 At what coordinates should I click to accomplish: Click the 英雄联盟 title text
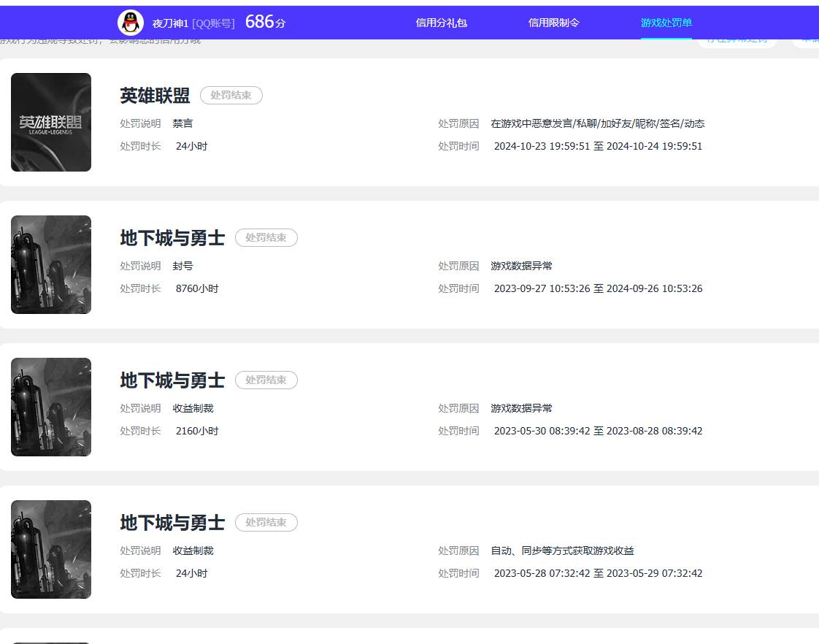[x=154, y=95]
